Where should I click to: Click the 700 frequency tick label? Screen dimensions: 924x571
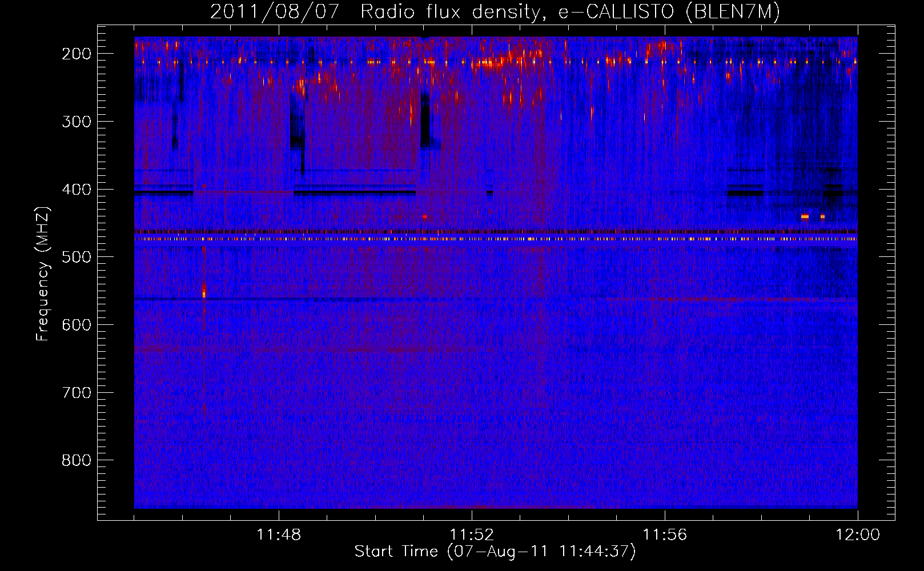(76, 393)
